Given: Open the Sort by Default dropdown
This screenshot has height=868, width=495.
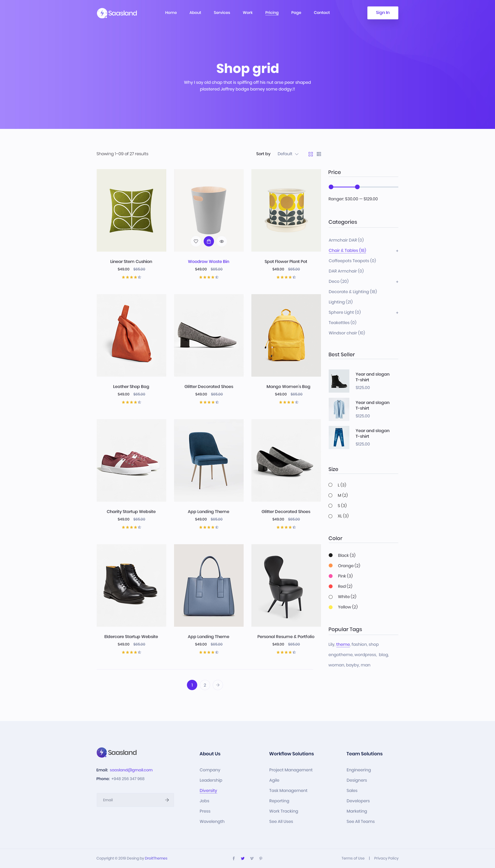Looking at the screenshot, I should (288, 154).
